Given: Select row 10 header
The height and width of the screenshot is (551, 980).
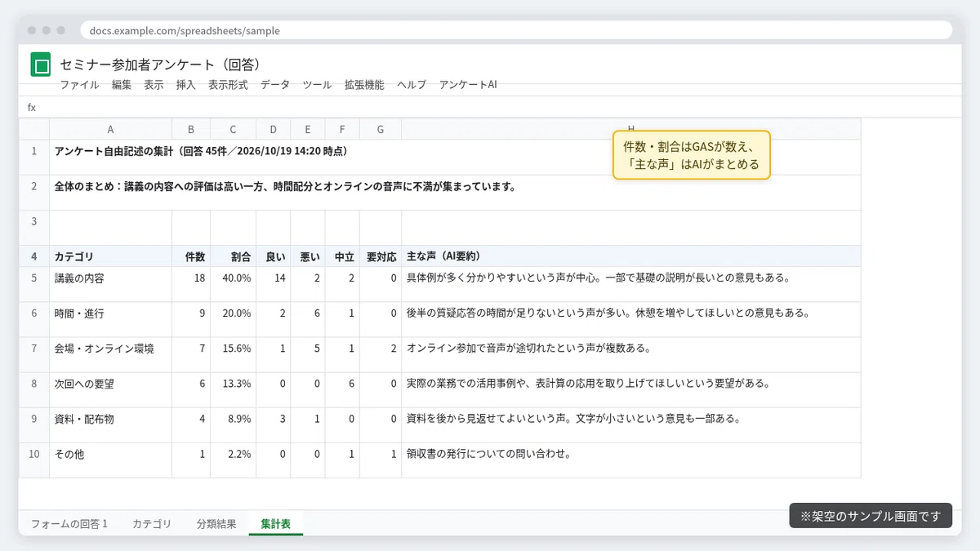Looking at the screenshot, I should click(x=34, y=460).
